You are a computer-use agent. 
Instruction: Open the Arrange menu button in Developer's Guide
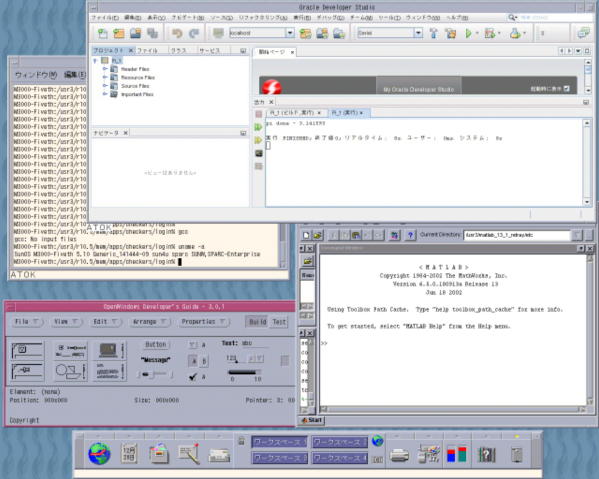[x=150, y=322]
